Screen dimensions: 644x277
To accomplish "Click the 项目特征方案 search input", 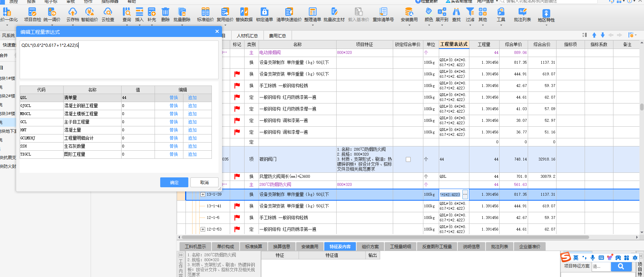I will click(601, 266).
